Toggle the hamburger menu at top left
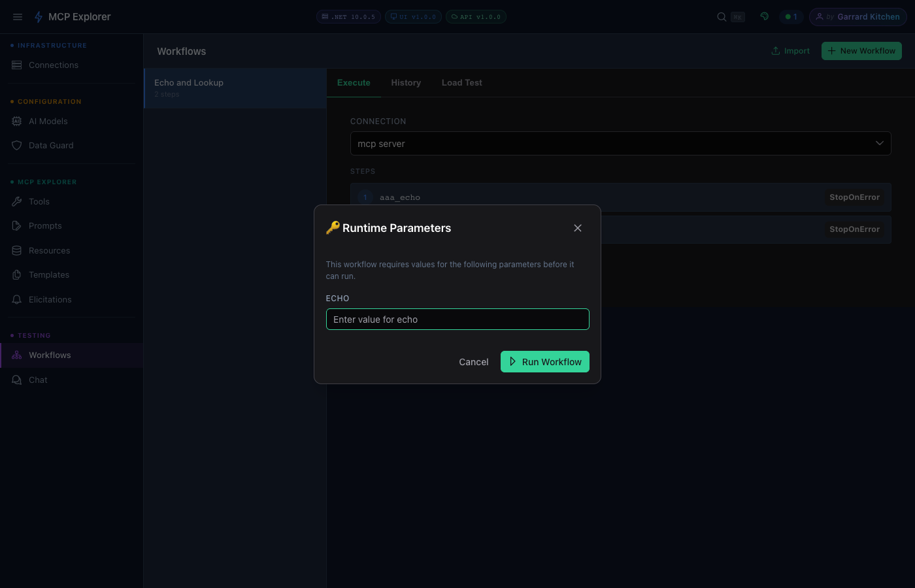 pos(18,17)
